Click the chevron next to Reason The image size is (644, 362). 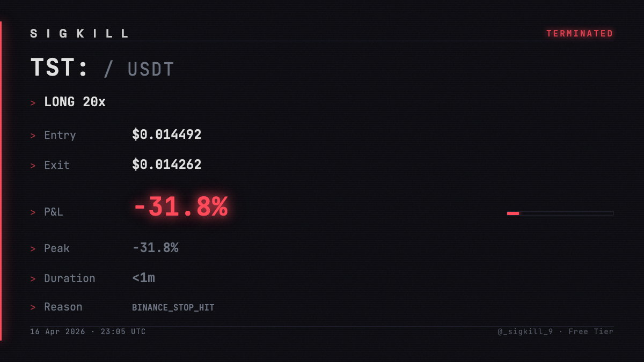(x=33, y=308)
